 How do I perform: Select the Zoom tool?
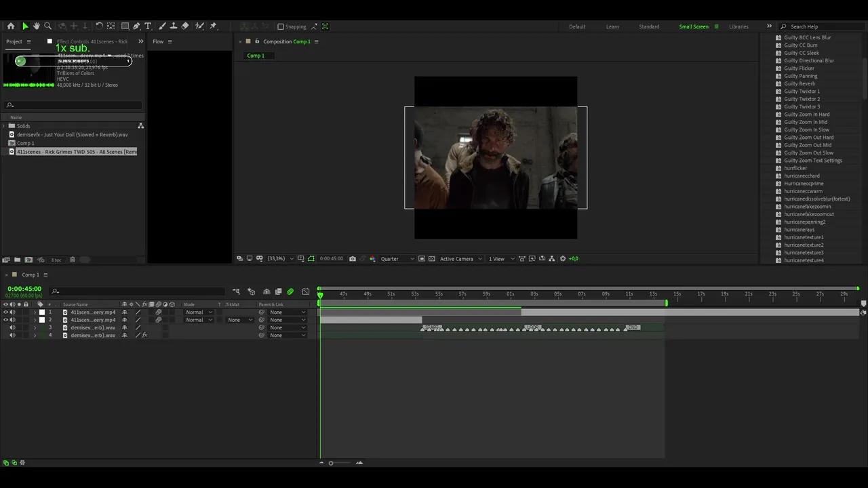point(47,26)
